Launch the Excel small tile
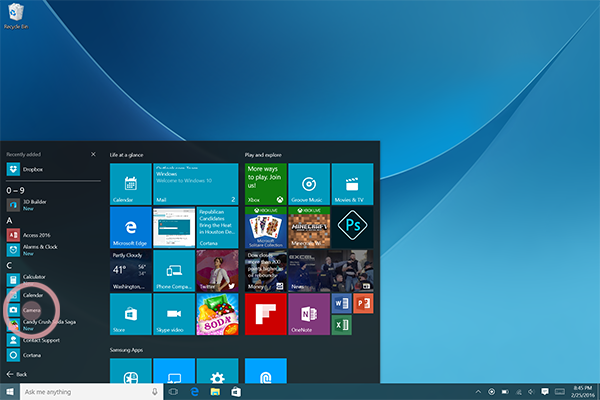Screen dimensions: 600x400 pyautogui.click(x=341, y=325)
